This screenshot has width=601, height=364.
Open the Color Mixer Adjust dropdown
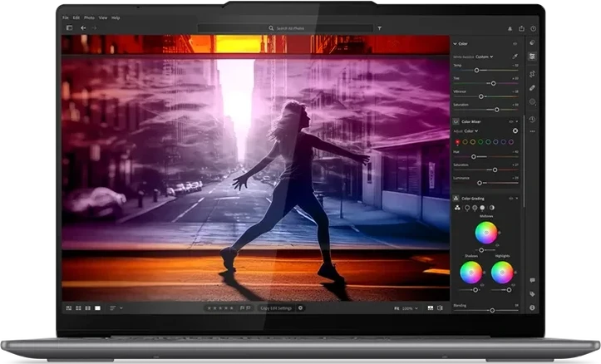[x=470, y=130]
